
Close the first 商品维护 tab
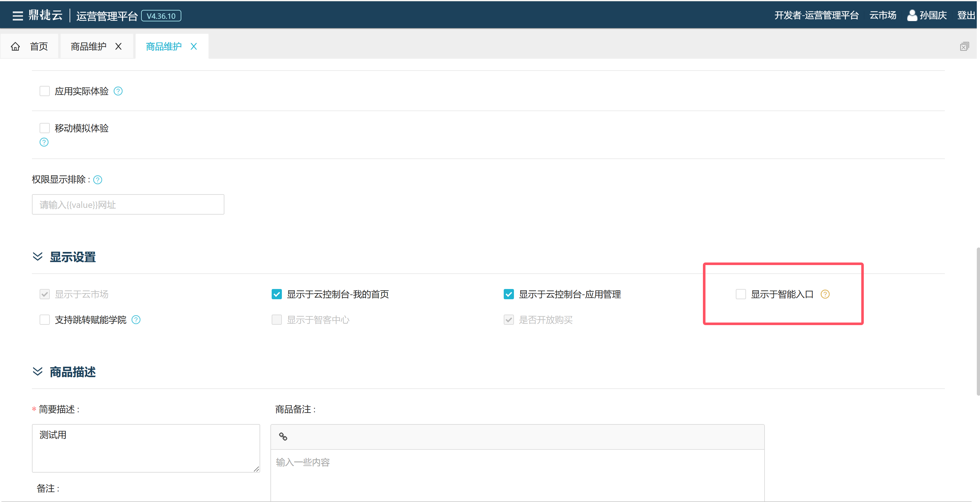coord(118,46)
